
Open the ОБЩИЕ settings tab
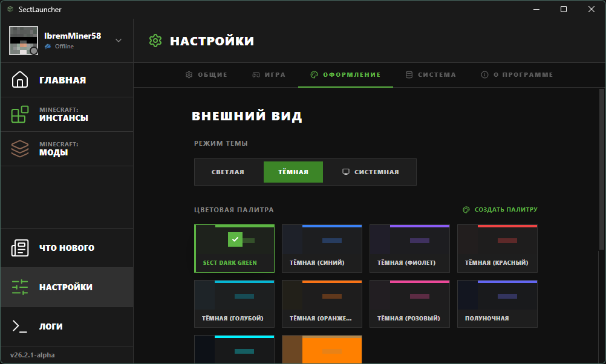[x=206, y=74]
